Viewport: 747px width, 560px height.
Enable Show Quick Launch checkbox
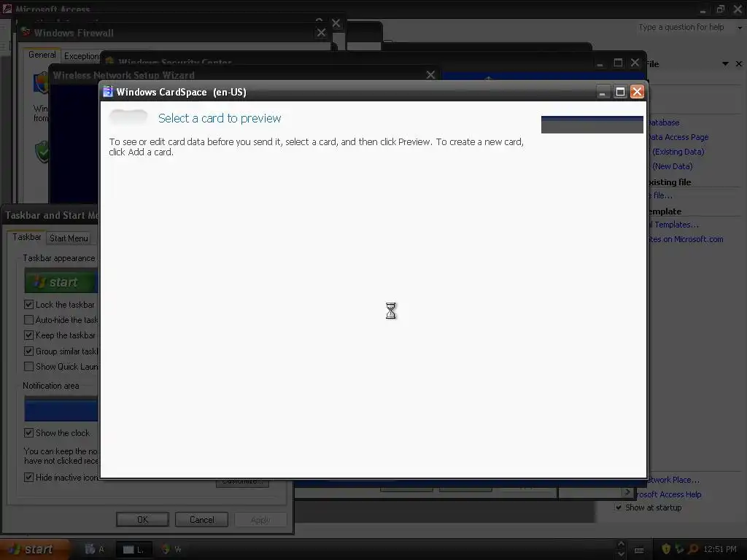(x=28, y=367)
